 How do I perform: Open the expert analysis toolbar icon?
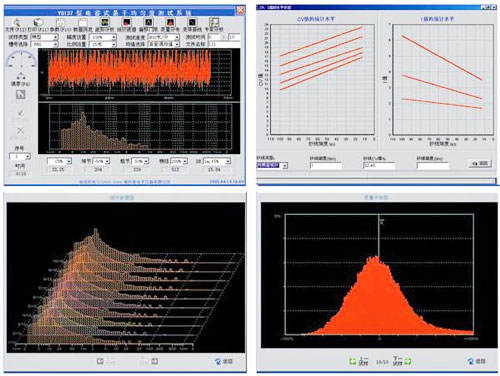click(214, 22)
